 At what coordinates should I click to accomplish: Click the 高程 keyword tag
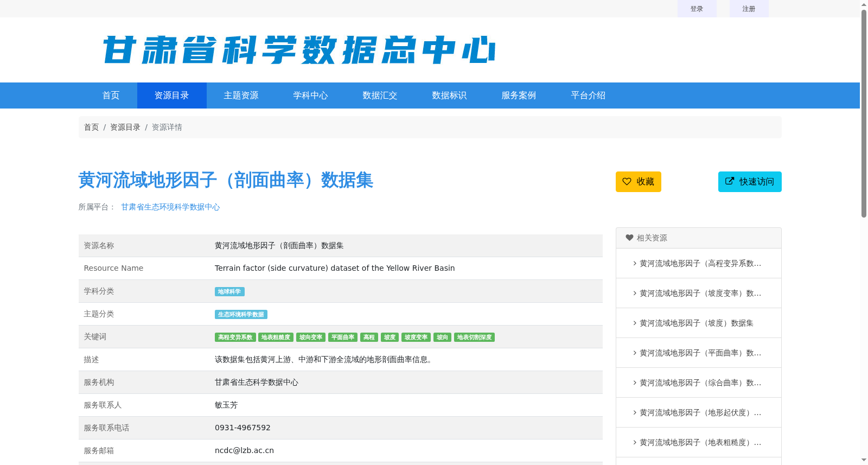(369, 337)
